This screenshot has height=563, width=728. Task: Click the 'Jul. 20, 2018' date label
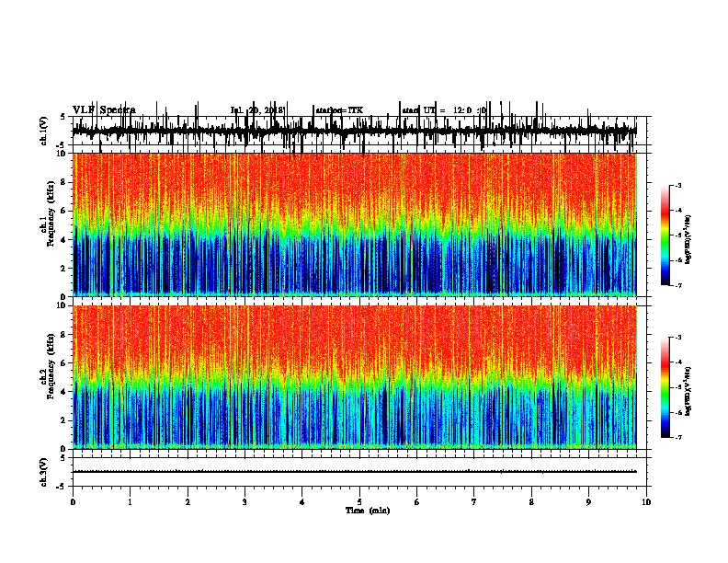coord(256,110)
